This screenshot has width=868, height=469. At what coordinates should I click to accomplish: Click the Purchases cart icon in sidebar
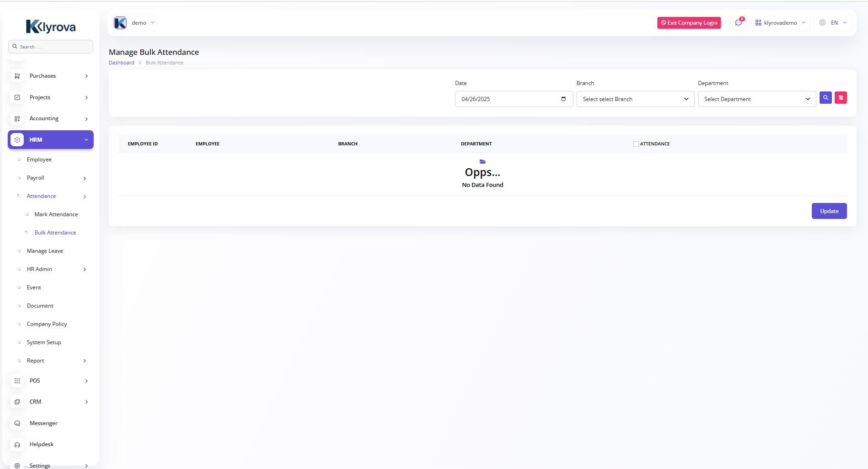(17, 76)
